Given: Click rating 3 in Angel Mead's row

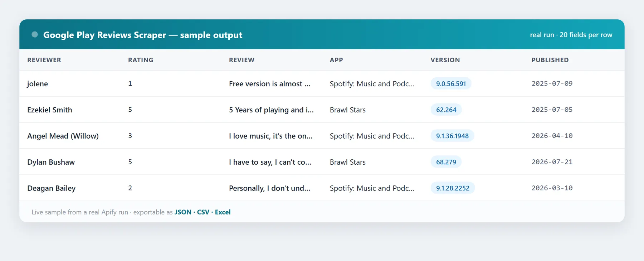Looking at the screenshot, I should [130, 136].
